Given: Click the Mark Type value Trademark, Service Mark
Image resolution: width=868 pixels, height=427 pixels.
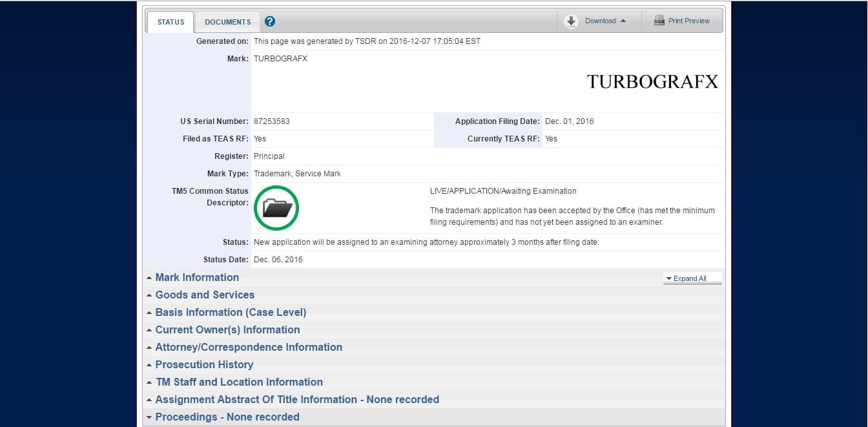Looking at the screenshot, I should 297,174.
